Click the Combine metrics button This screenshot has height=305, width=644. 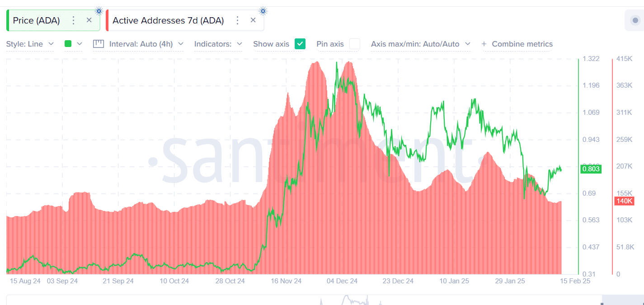click(x=522, y=44)
